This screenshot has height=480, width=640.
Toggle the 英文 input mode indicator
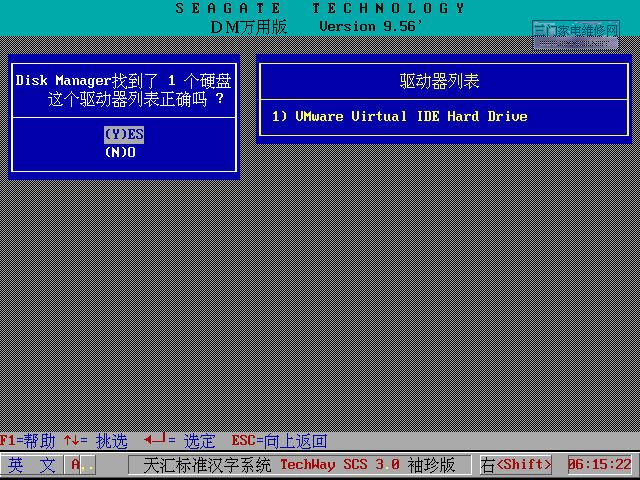click(x=33, y=465)
